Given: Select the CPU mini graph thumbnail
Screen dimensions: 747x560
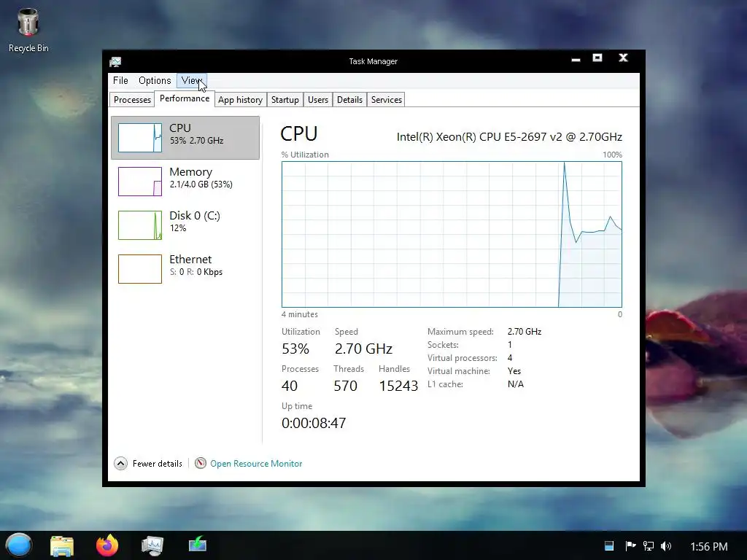Looking at the screenshot, I should (x=140, y=138).
